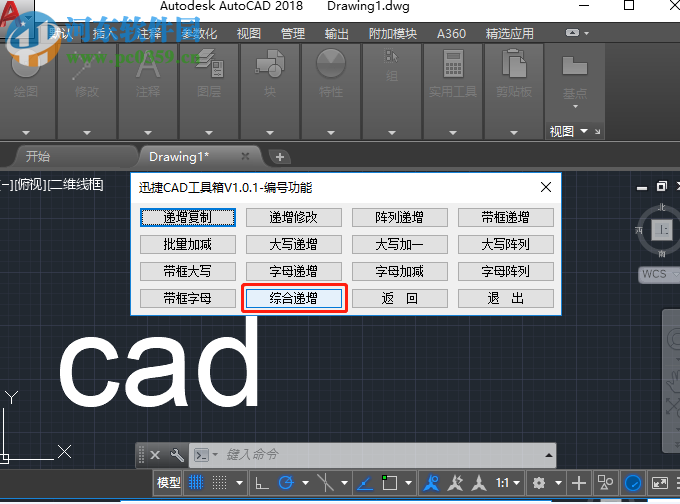Click the 剪贴板 paste icon

514,63
